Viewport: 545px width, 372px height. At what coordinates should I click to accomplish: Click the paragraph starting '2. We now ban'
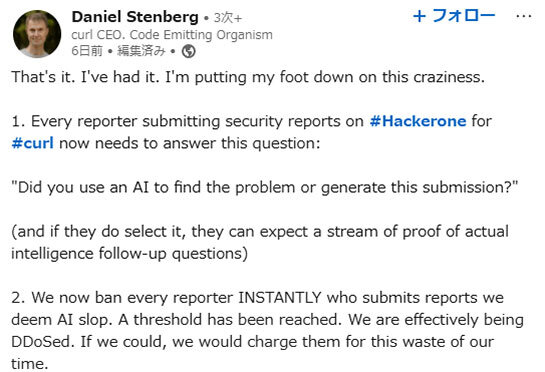coord(268,331)
